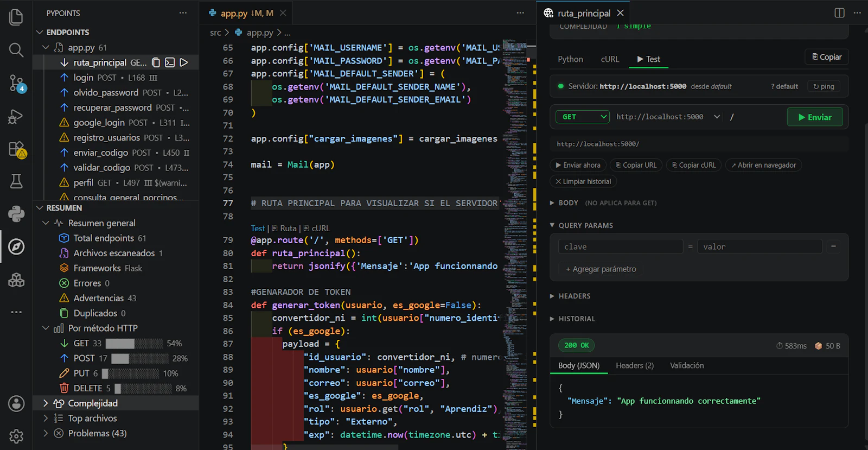Expand the HEADERS section
The image size is (868, 450).
tap(570, 296)
